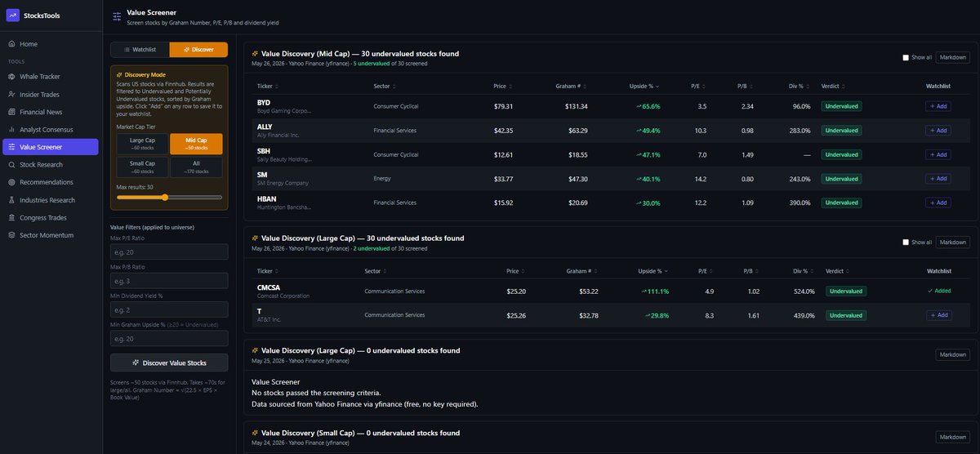Viewport: 980px width, 454px height.
Task: Adjust the Max results slider
Action: 169,197
